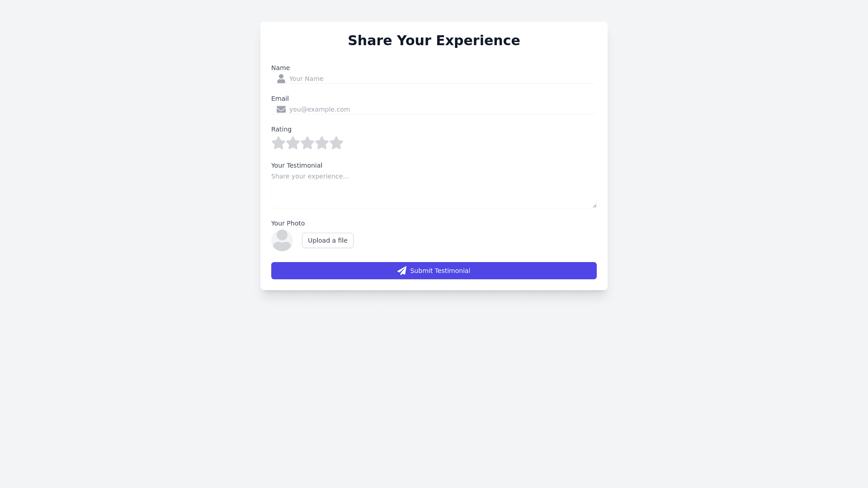This screenshot has height=488, width=868.
Task: Click the testimonial text area
Action: (x=434, y=190)
